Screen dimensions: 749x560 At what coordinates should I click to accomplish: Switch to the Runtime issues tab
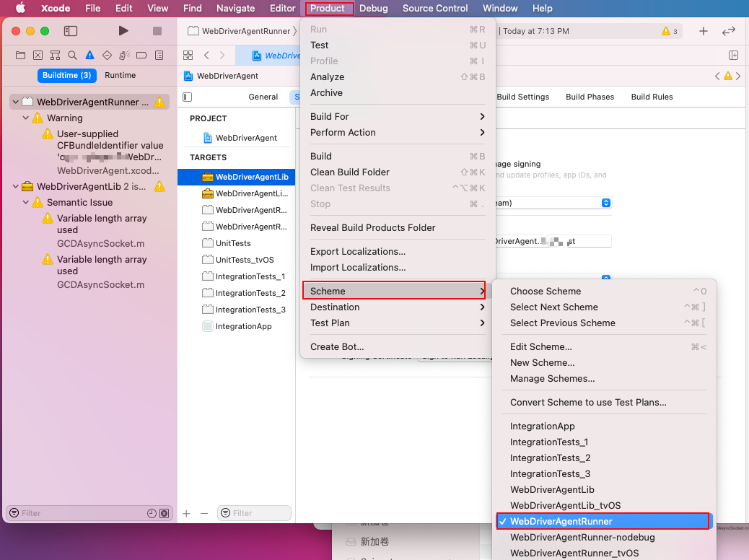coord(121,76)
